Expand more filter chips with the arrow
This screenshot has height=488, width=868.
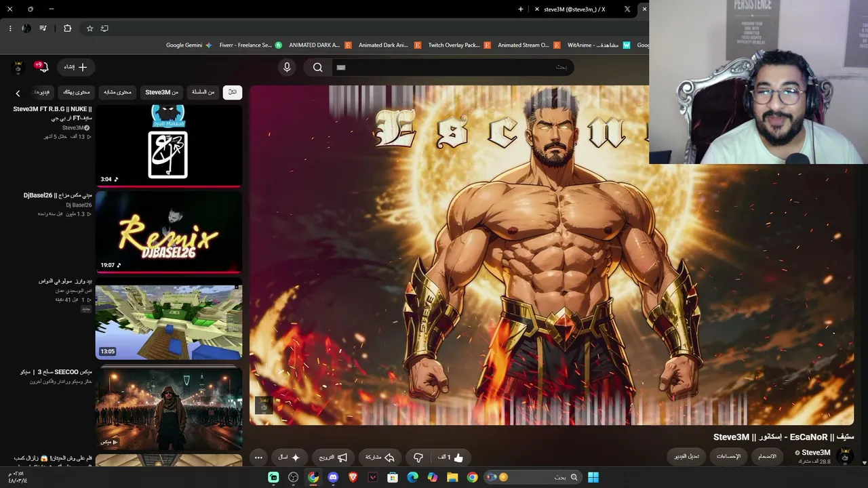click(x=18, y=93)
